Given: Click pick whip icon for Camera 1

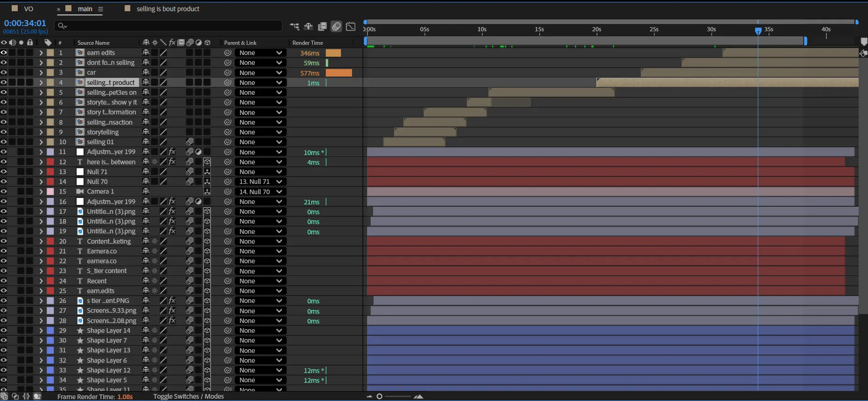Looking at the screenshot, I should coord(227,192).
